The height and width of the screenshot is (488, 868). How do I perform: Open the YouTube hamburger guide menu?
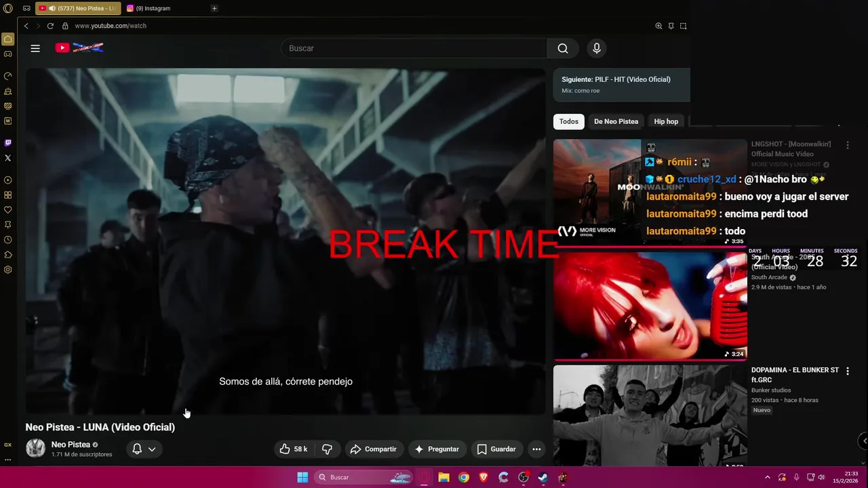[x=35, y=48]
